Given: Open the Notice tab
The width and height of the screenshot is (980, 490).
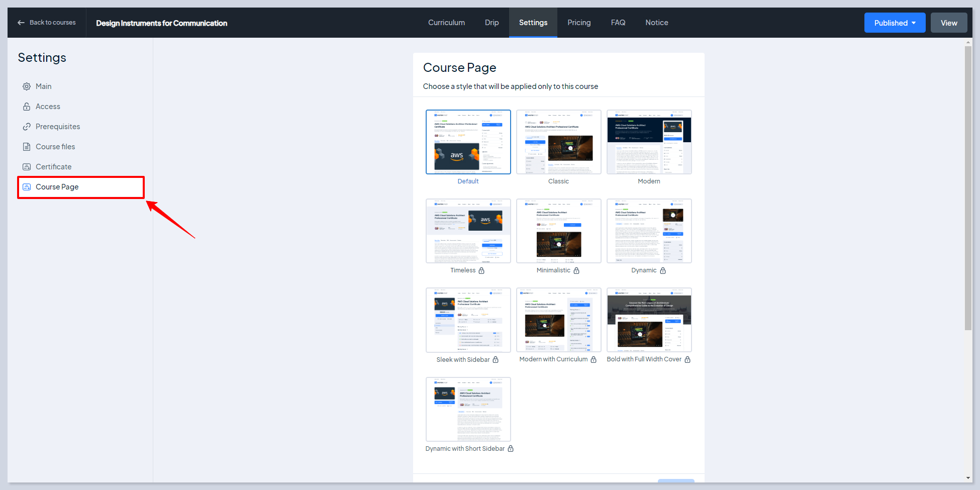Looking at the screenshot, I should 656,23.
